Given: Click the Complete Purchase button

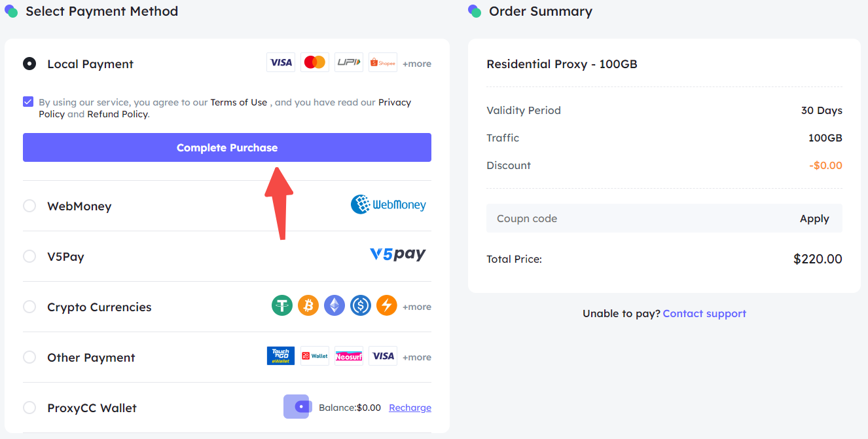Looking at the screenshot, I should (x=227, y=147).
